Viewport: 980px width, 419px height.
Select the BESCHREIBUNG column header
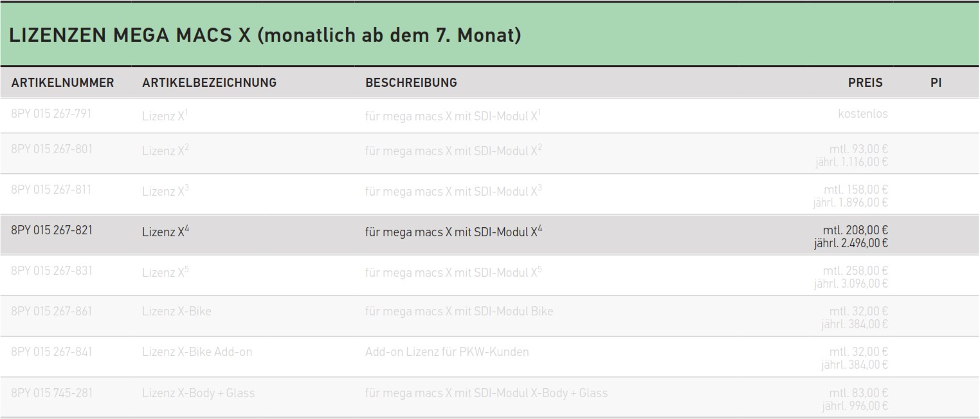tap(411, 82)
